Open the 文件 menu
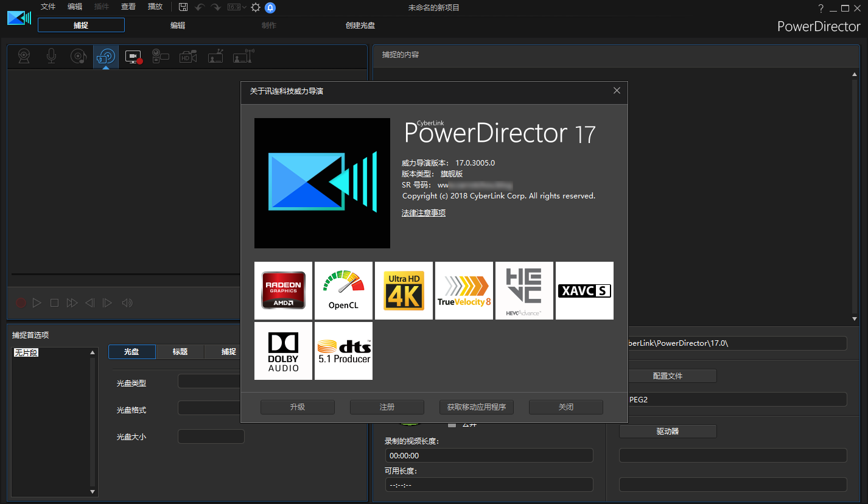The image size is (868, 504). (x=48, y=7)
